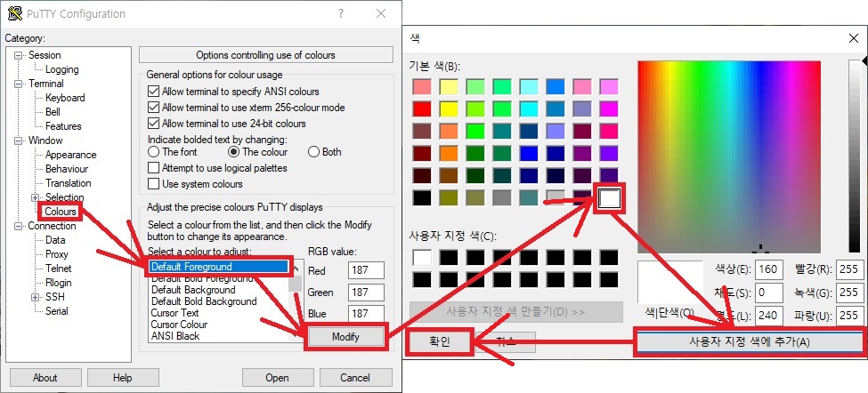
Task: Pick the pure red basic colour swatch
Action: pyautogui.click(x=422, y=108)
